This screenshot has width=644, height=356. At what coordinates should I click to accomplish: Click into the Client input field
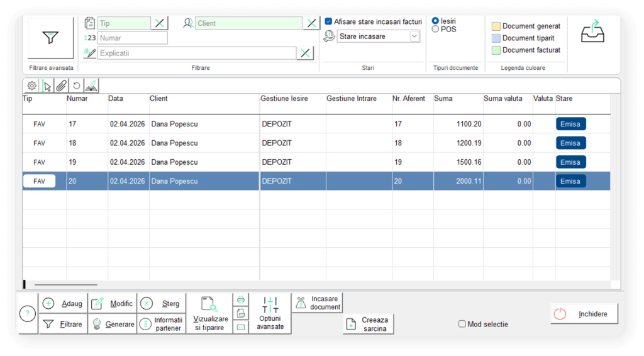(x=248, y=23)
